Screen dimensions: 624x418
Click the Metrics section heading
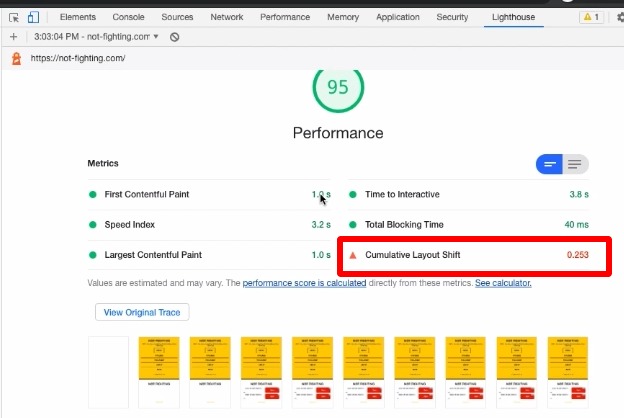[103, 163]
